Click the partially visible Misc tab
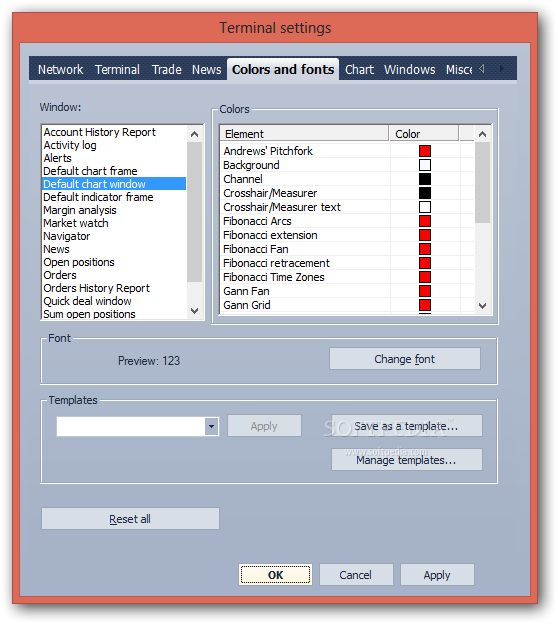The width and height of the screenshot is (558, 624). [x=458, y=70]
